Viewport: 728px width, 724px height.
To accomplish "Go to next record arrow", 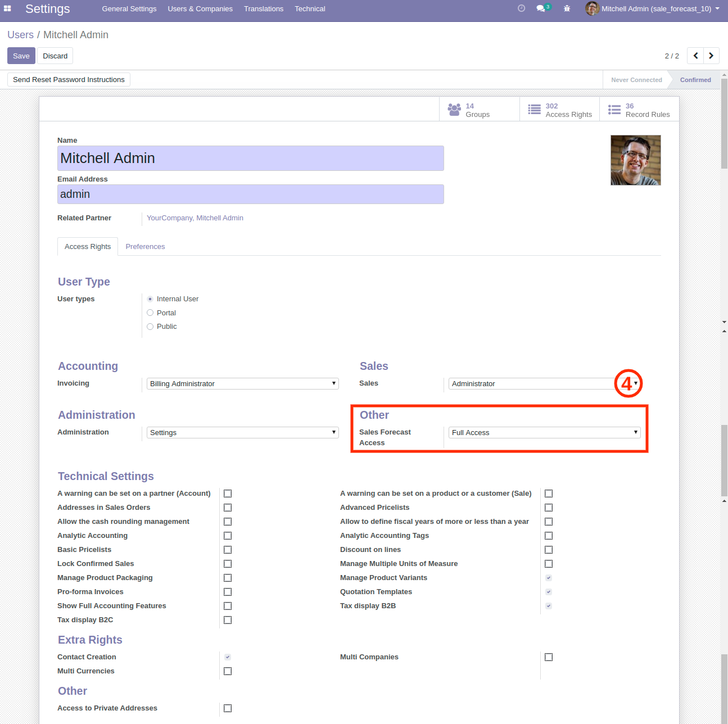I will [711, 56].
